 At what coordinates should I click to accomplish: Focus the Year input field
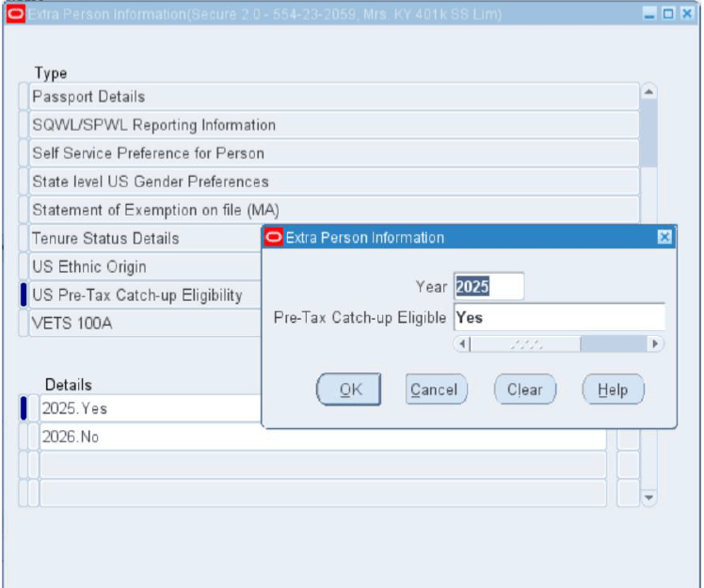(488, 286)
